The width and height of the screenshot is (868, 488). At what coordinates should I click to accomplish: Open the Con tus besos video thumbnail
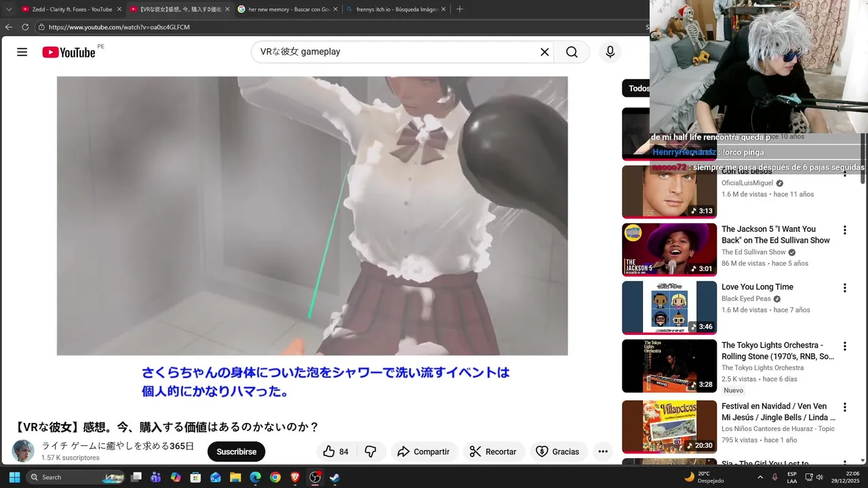[669, 192]
